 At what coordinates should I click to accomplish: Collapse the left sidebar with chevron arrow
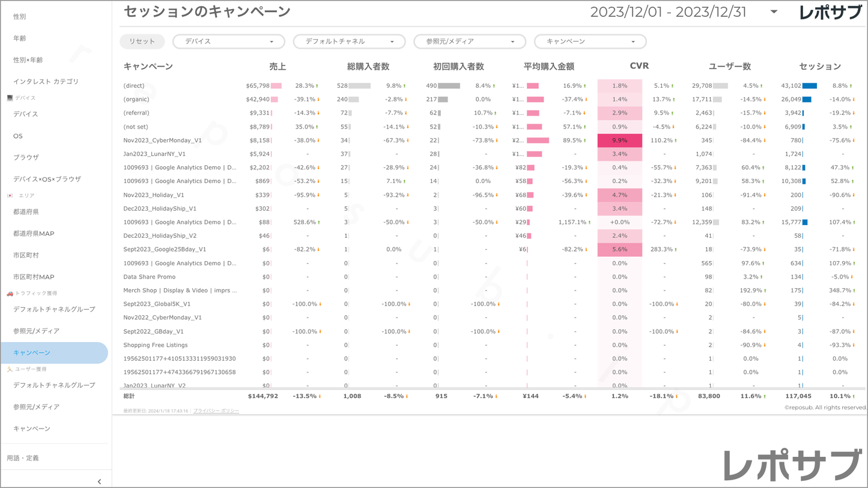point(99,481)
